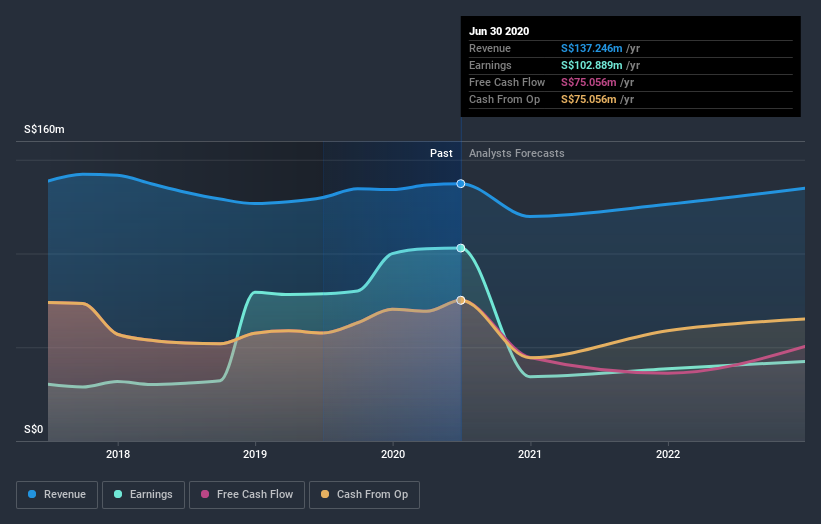Click the pink S$75.056m Free Cash Flow value
This screenshot has height=524, width=821.
589,83
